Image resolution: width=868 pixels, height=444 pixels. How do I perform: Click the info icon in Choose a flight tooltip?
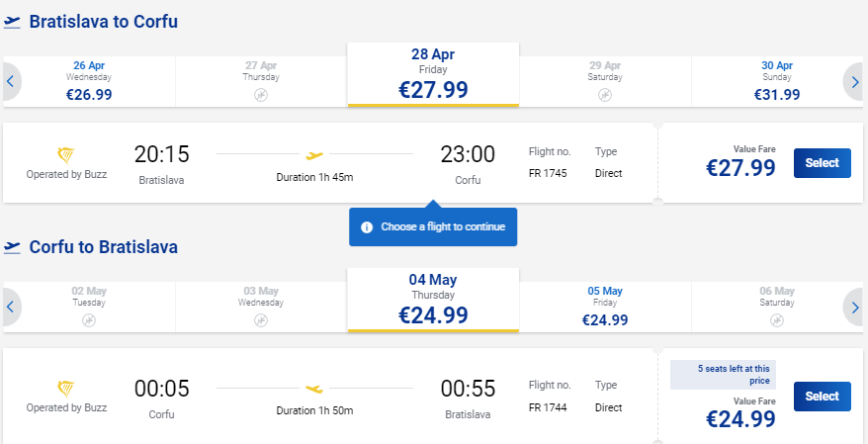pos(367,227)
